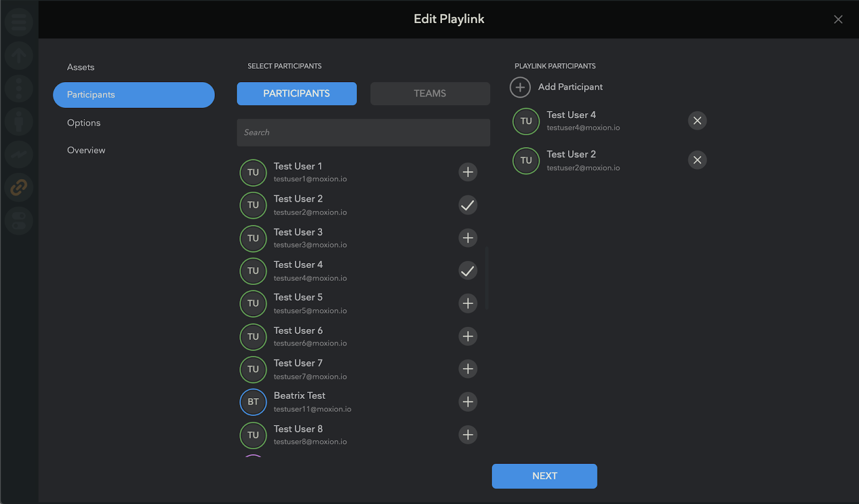Add Test User 5 to participants
Viewport: 859px width, 504px height.
[x=468, y=303]
